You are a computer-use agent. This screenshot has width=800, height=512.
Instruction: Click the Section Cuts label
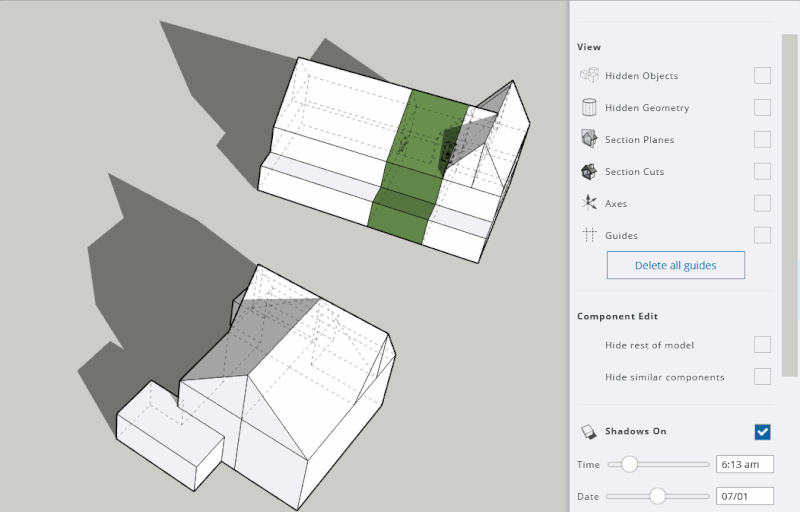(x=634, y=171)
